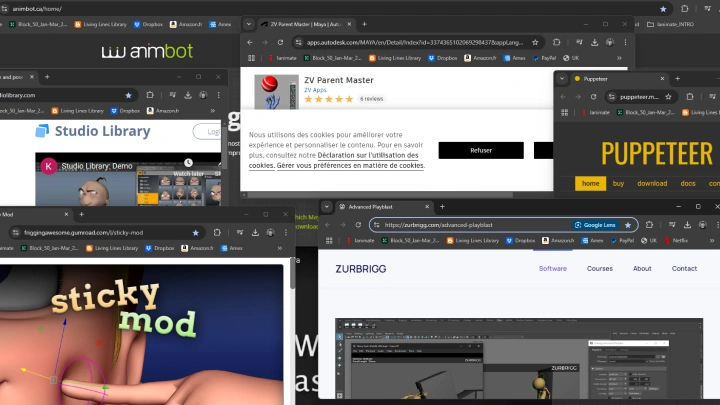Click reload icon in Advanced Playblast window

click(x=358, y=225)
